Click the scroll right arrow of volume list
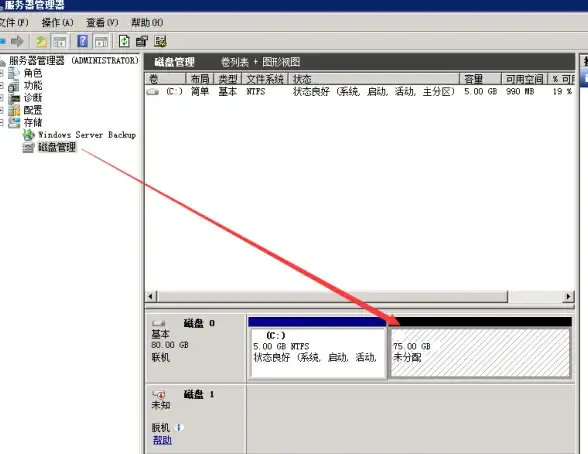588x454 pixels. (568, 297)
